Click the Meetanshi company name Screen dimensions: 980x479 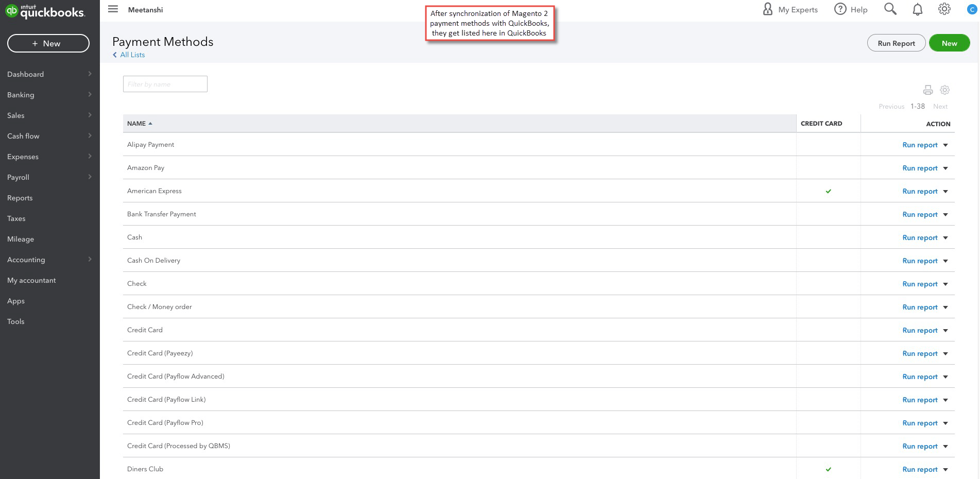tap(146, 10)
